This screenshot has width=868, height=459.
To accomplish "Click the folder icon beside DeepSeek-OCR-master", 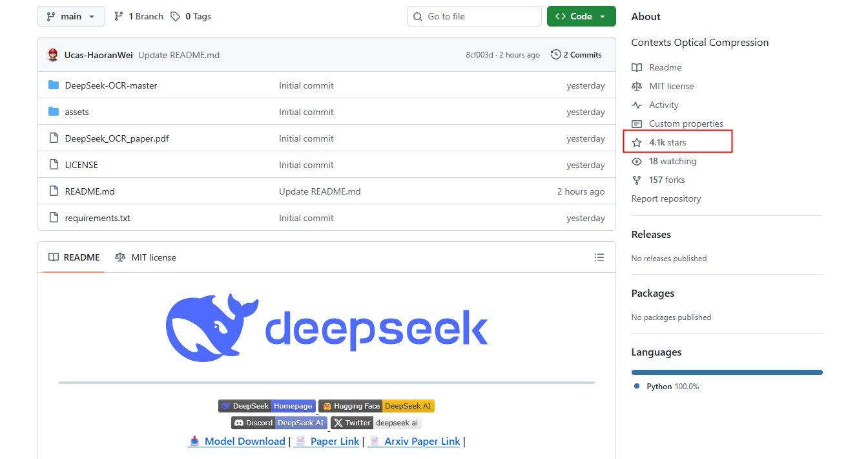I will pos(54,85).
